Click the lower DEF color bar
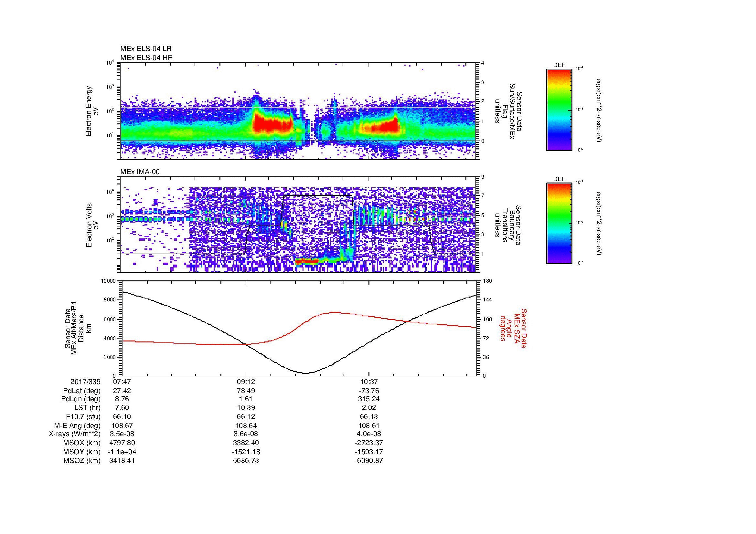The width and height of the screenshot is (756, 534). (x=559, y=224)
